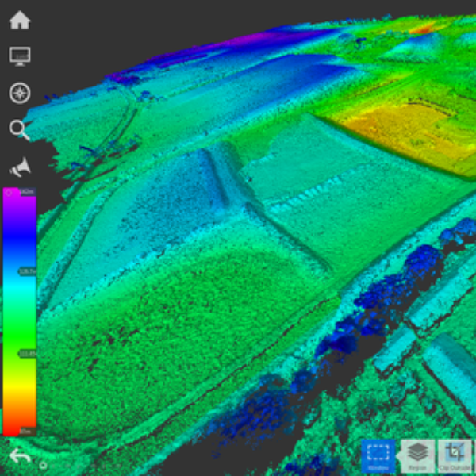The width and height of the screenshot is (476, 476).
Task: Activate the Clip Outside tool
Action: 455,457
